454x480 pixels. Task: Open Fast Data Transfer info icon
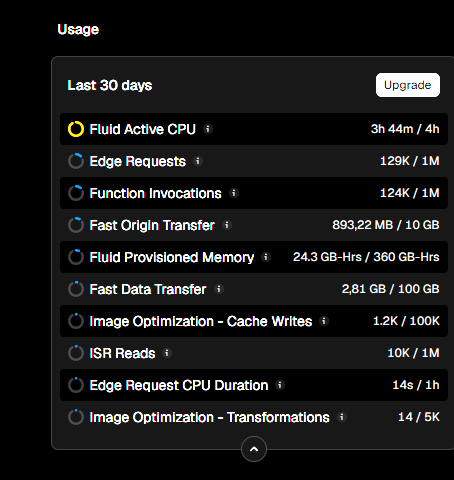pyautogui.click(x=219, y=289)
